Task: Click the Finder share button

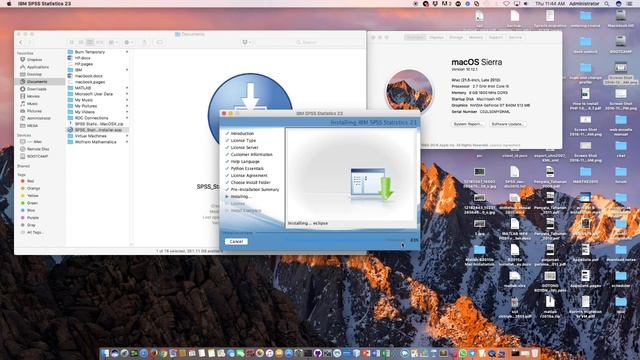Action: [144, 42]
